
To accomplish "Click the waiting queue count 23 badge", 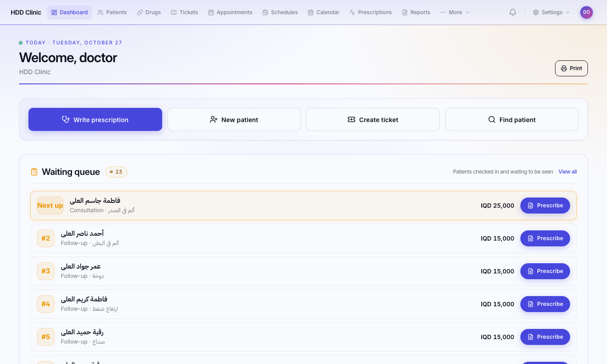I will click(x=116, y=172).
